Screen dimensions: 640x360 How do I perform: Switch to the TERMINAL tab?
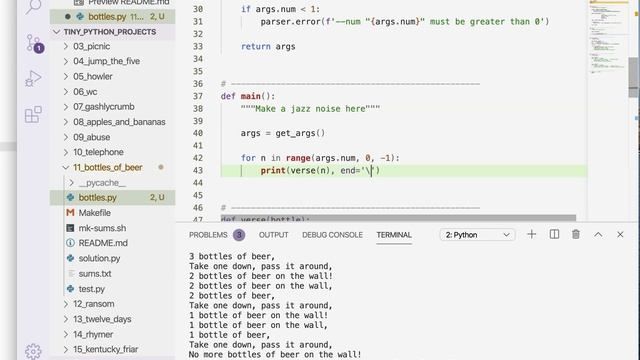(394, 235)
